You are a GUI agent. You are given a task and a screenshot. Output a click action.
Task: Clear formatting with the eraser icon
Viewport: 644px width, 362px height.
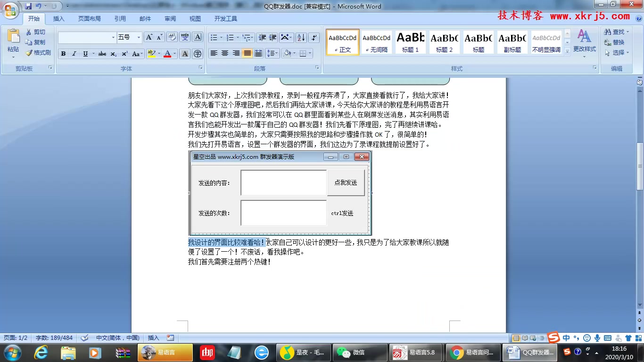click(x=172, y=37)
